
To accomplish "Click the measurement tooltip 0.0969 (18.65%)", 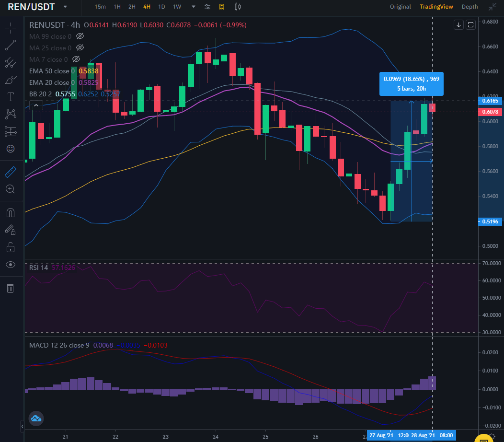I will [x=412, y=83].
